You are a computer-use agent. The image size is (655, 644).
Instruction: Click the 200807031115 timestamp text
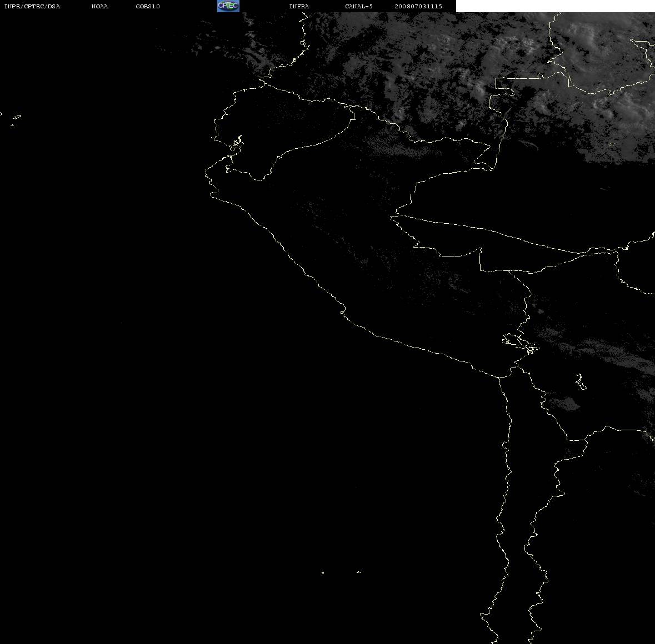pyautogui.click(x=418, y=6)
